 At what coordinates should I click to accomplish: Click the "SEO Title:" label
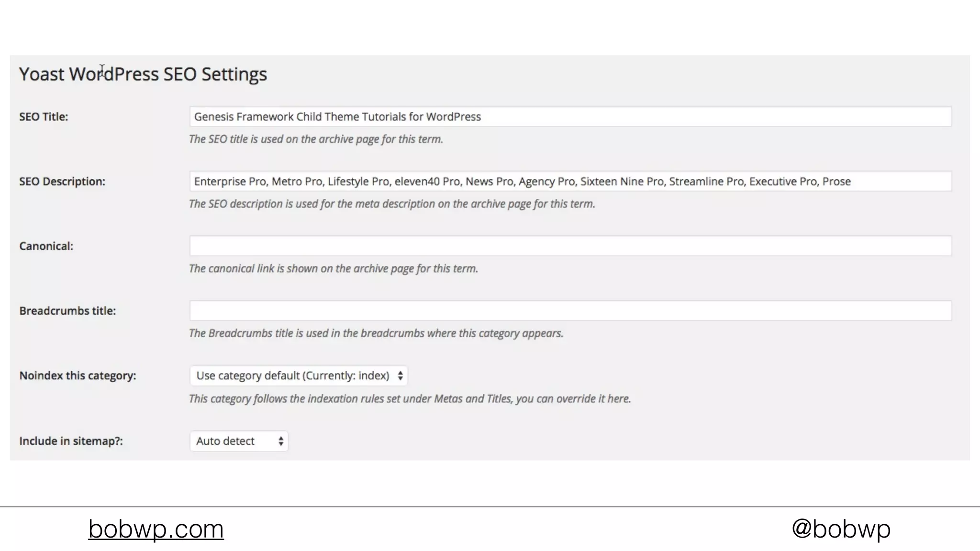point(44,117)
